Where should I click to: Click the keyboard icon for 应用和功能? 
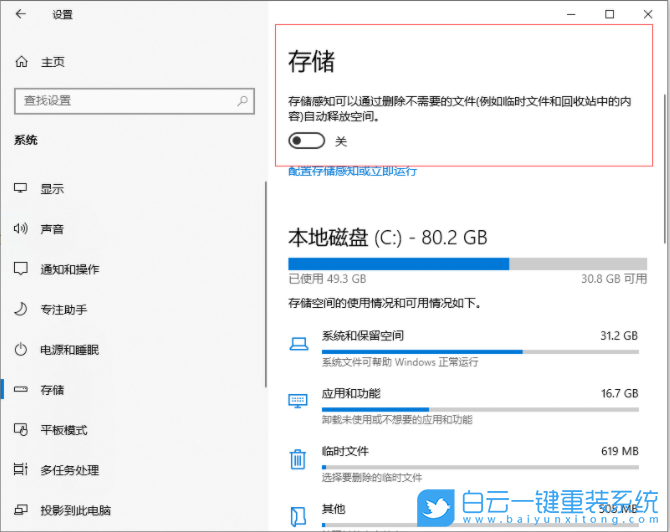tap(298, 401)
